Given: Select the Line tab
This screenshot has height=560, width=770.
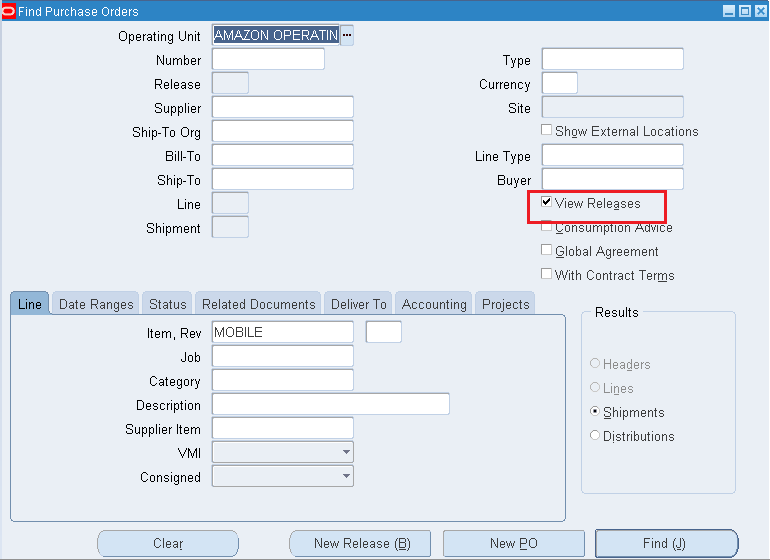Looking at the screenshot, I should 29,304.
